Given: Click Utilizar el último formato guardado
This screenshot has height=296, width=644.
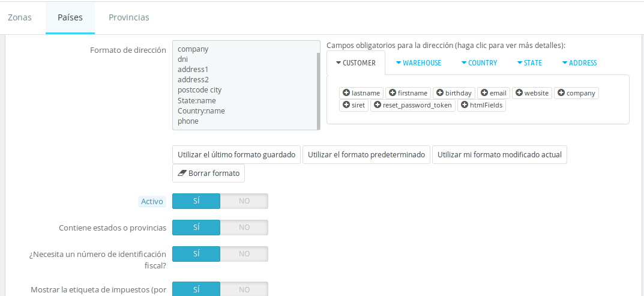Looking at the screenshot, I should coord(236,154).
